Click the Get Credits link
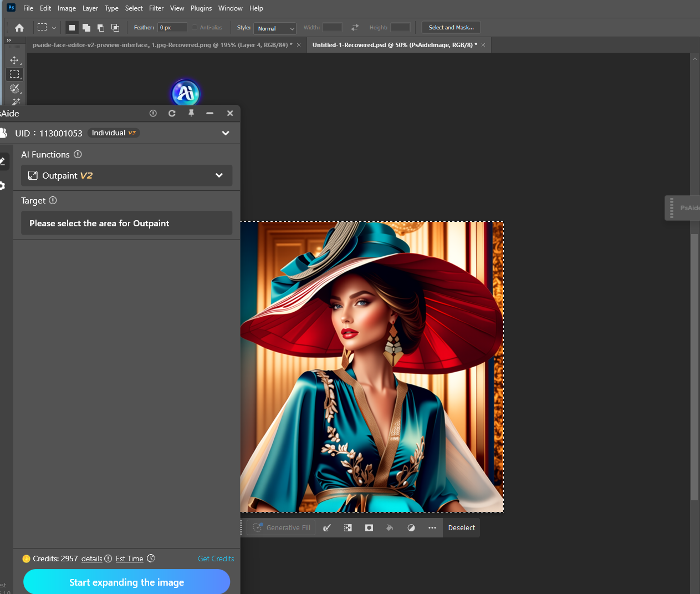The height and width of the screenshot is (594, 700). (216, 559)
